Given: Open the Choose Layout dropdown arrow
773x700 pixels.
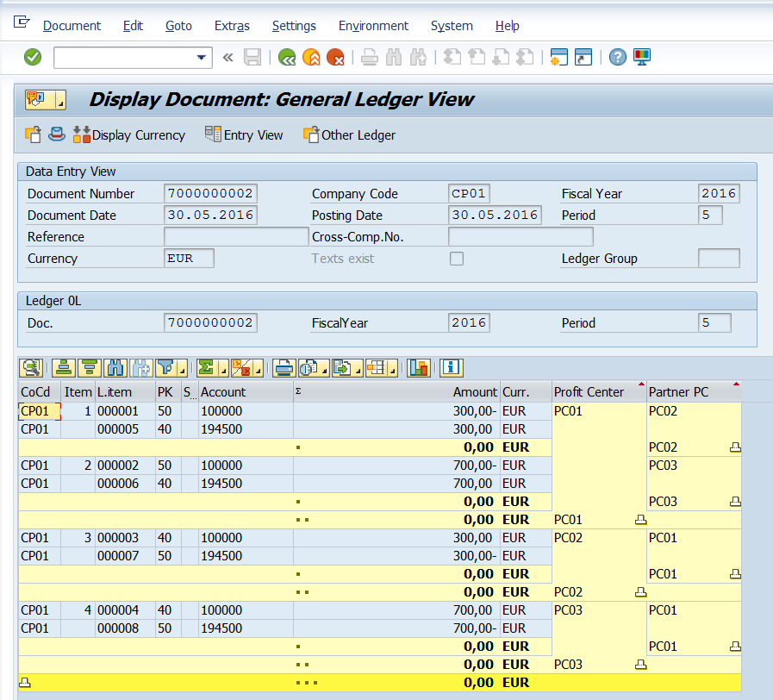Looking at the screenshot, I should point(393,369).
